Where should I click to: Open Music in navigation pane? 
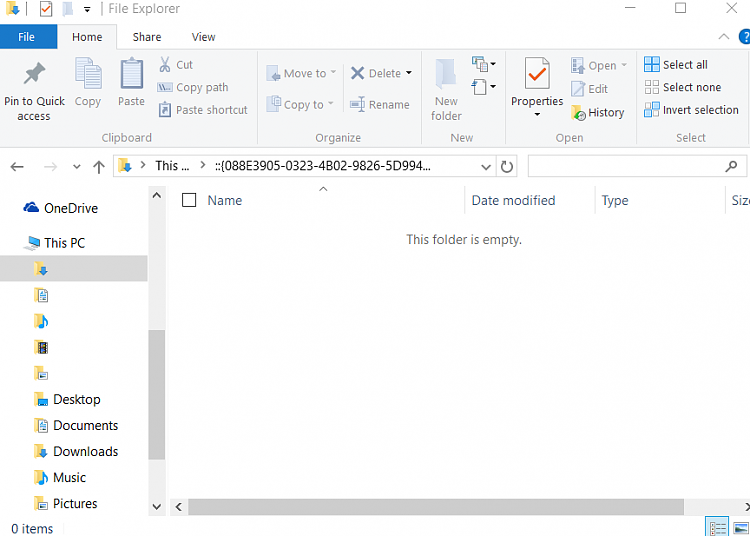click(x=60, y=477)
